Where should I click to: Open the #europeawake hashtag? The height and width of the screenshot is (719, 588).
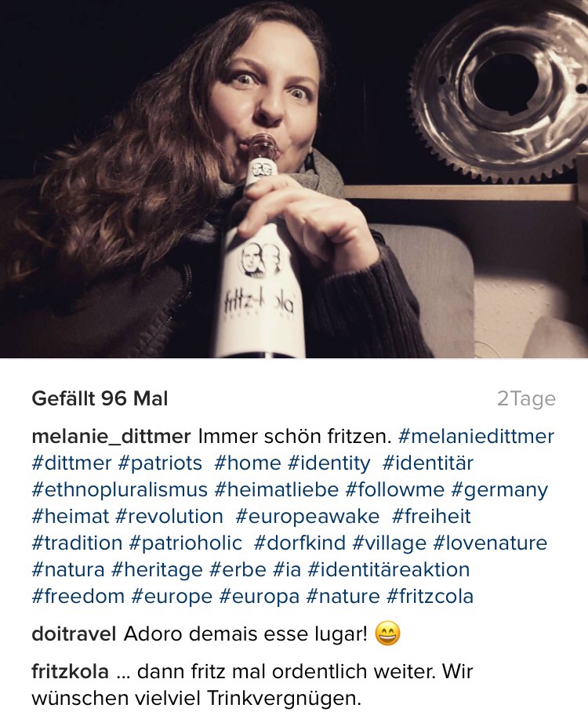click(307, 517)
